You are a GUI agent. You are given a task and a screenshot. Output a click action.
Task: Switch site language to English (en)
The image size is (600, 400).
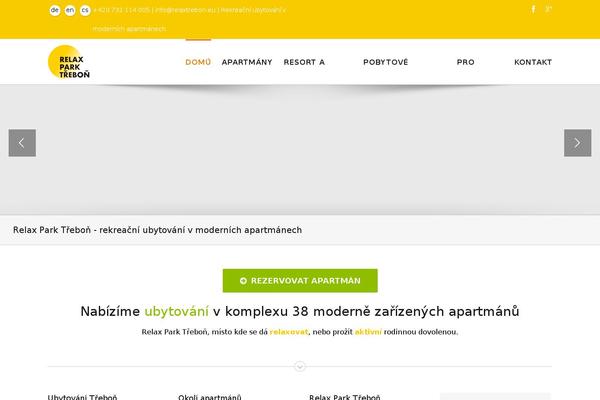click(x=70, y=10)
